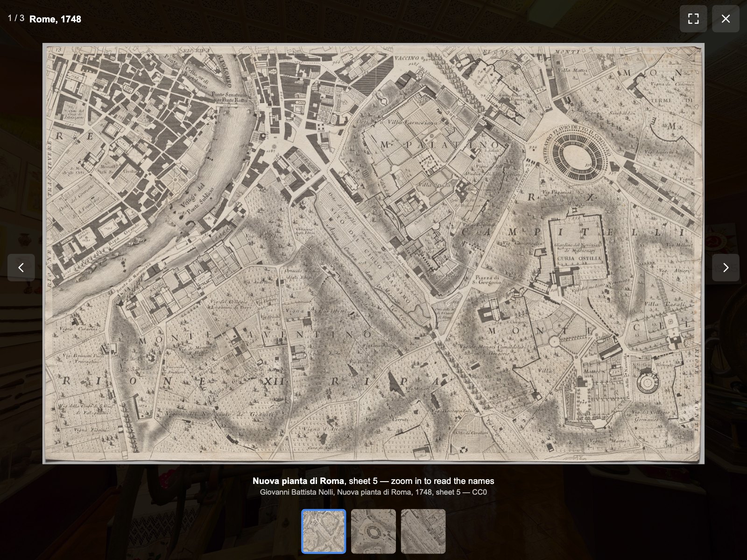Click the '1 / 3' image counter
Image resolution: width=747 pixels, height=560 pixels.
pyautogui.click(x=16, y=18)
